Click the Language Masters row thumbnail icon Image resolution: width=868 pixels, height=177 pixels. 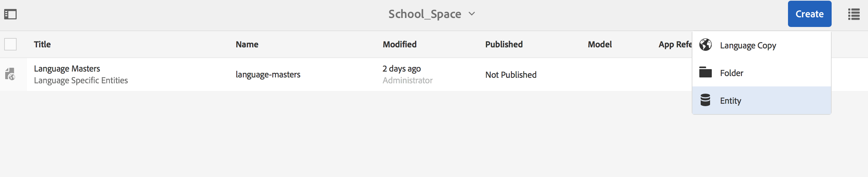click(x=10, y=74)
